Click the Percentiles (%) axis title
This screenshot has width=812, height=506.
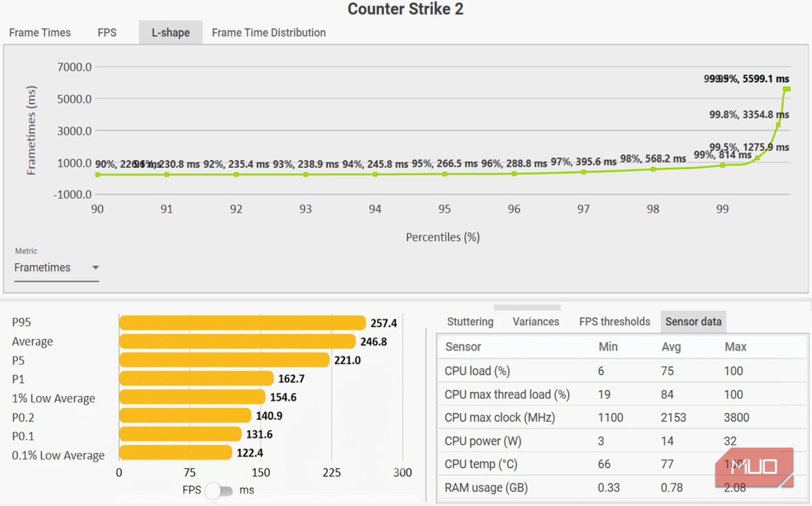tap(443, 237)
